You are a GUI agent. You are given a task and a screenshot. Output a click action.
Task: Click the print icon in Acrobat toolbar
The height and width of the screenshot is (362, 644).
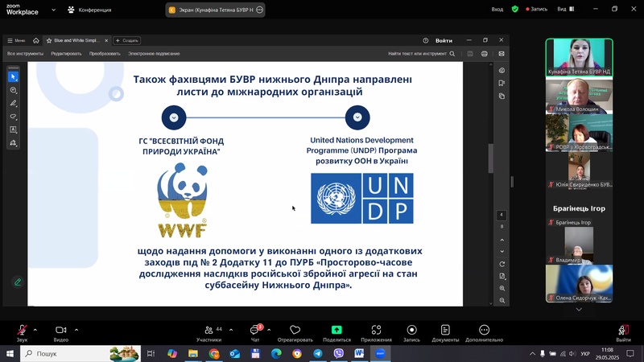coord(485,54)
